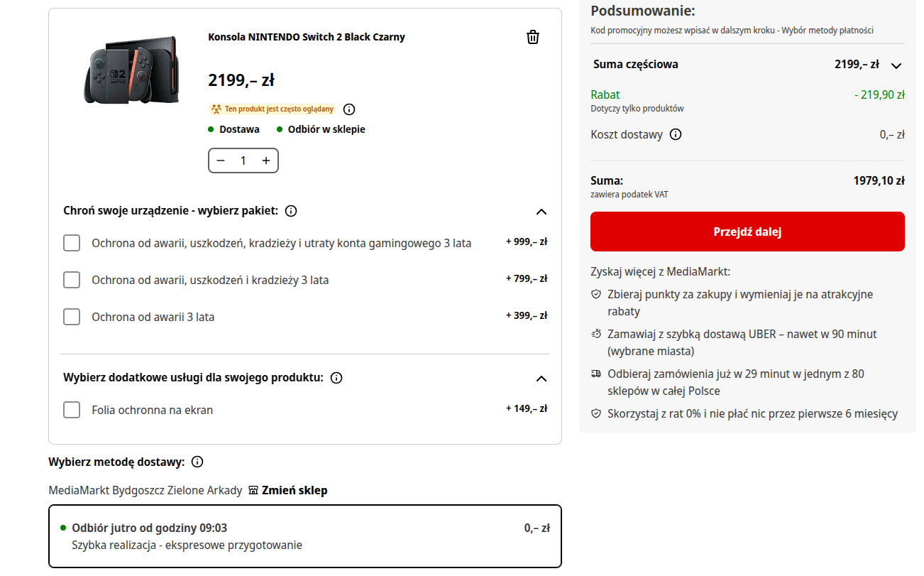
Task: Check the 399 zł 'Ochrona od awarii 3 lata'
Action: click(72, 317)
